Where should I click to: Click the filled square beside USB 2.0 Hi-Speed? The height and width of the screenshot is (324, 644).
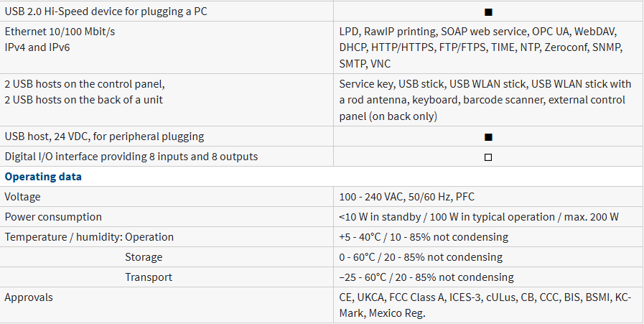tap(488, 12)
